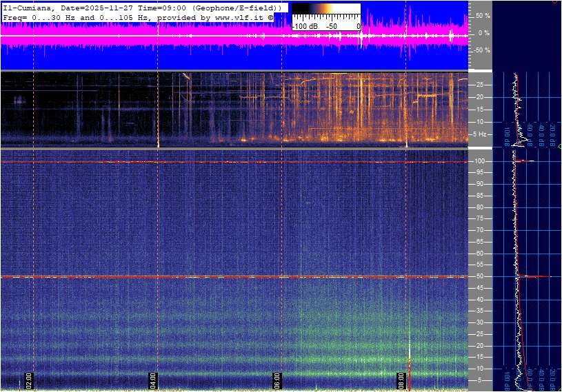Screen dimensions: 562x392
Task: Click the -50 % amplitude axis label
Action: point(482,50)
